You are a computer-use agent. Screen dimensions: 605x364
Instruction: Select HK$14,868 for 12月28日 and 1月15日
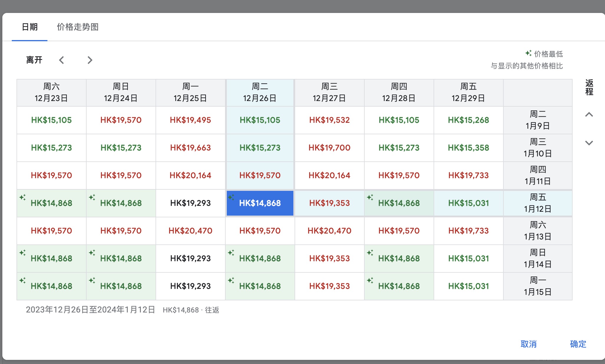pyautogui.click(x=399, y=286)
